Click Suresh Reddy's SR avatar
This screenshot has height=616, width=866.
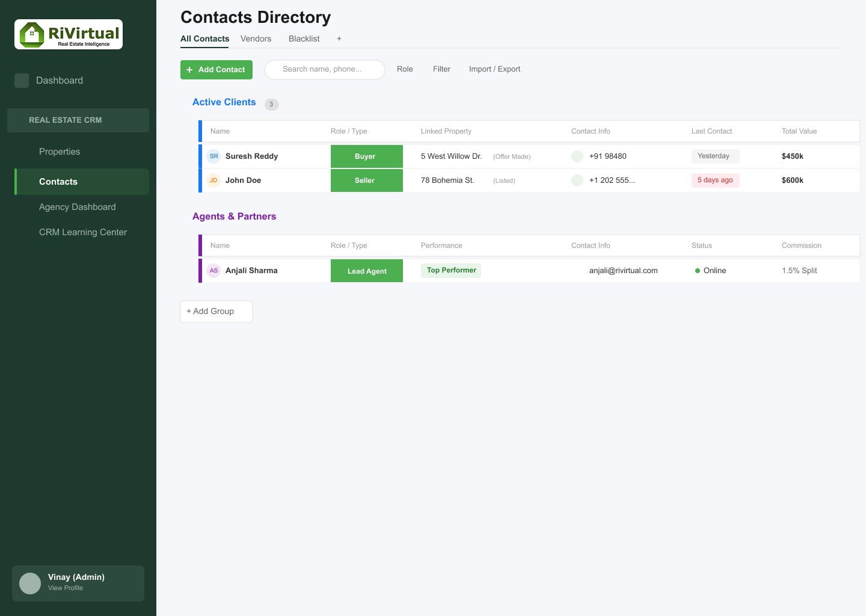click(213, 156)
